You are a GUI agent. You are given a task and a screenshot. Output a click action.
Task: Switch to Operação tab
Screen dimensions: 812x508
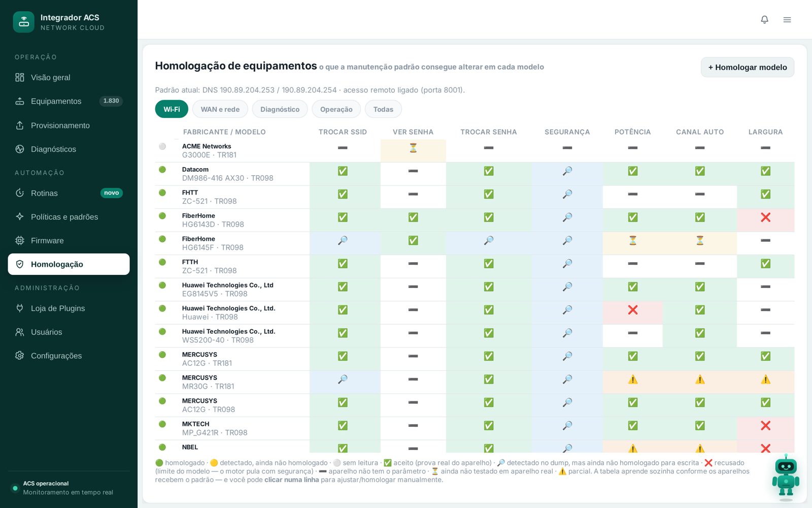(336, 109)
